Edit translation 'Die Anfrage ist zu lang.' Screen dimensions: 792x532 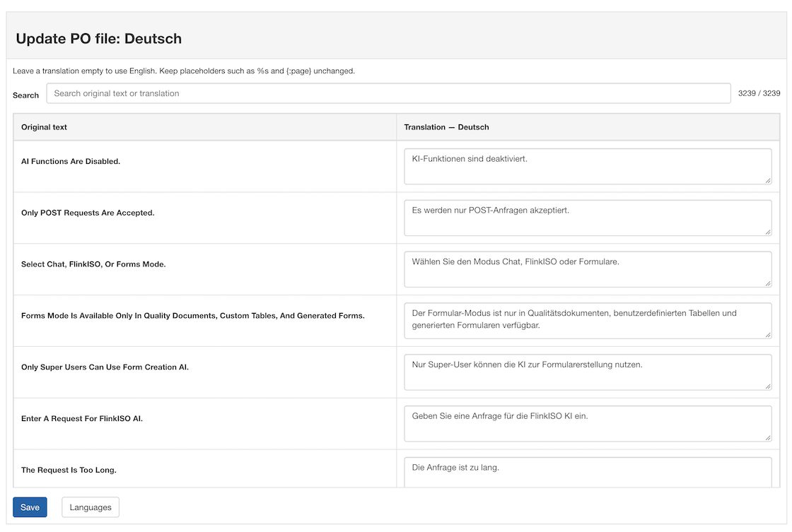pos(588,472)
